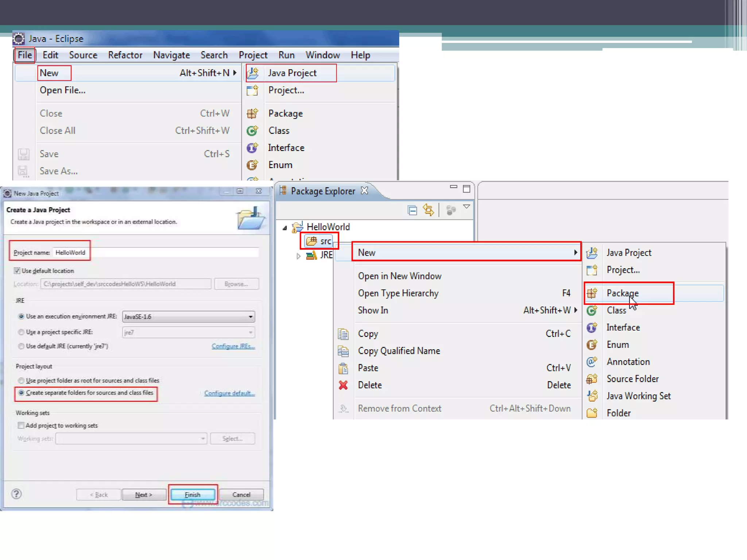Open Package Explorer view menu triangle
The width and height of the screenshot is (747, 560).
point(466,207)
